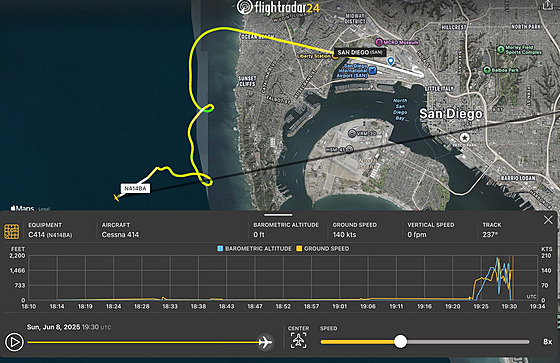Click the SAN DIEGO (SAN) airport label
The height and width of the screenshot is (363, 560).
360,53
